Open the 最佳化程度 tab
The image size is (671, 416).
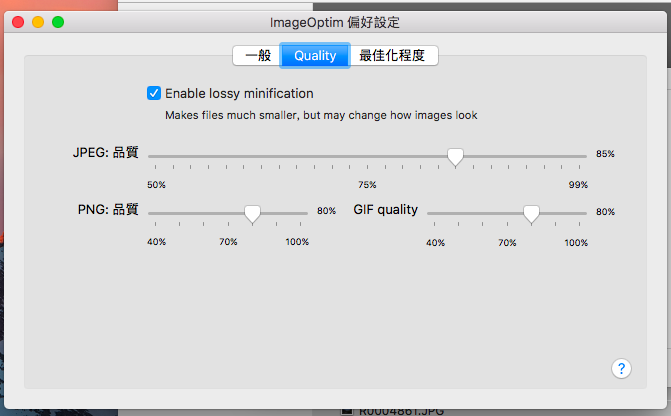(x=393, y=56)
